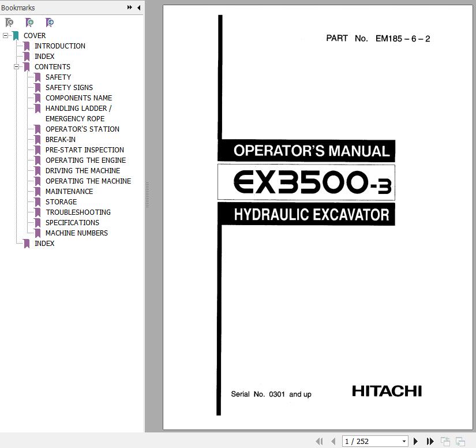Jump to the last page
The width and height of the screenshot is (476, 448).
[x=430, y=442]
